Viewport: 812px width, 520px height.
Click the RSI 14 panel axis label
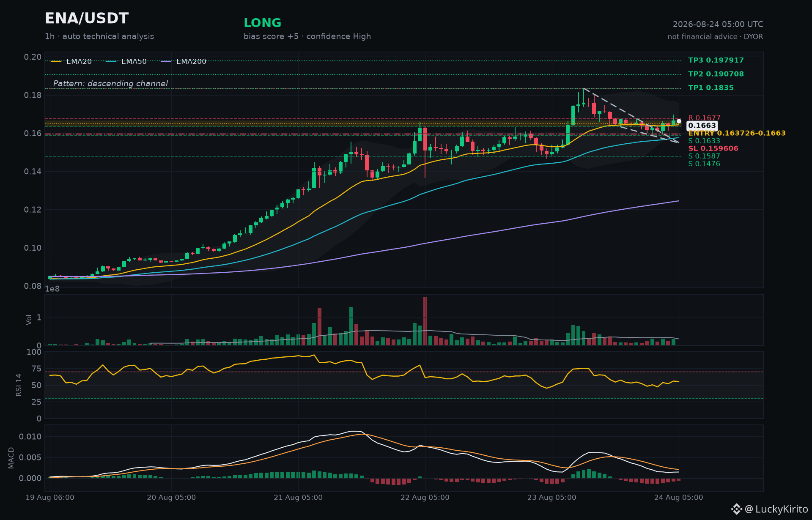coord(19,385)
